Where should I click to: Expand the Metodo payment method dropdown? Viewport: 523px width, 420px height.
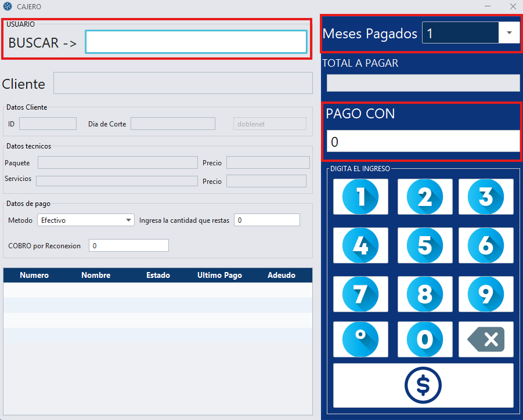tap(86, 220)
